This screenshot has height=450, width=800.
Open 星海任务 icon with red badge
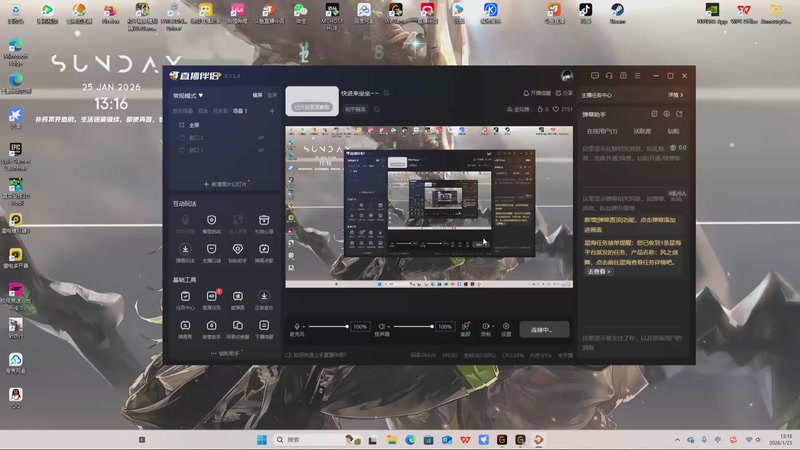[x=212, y=296]
